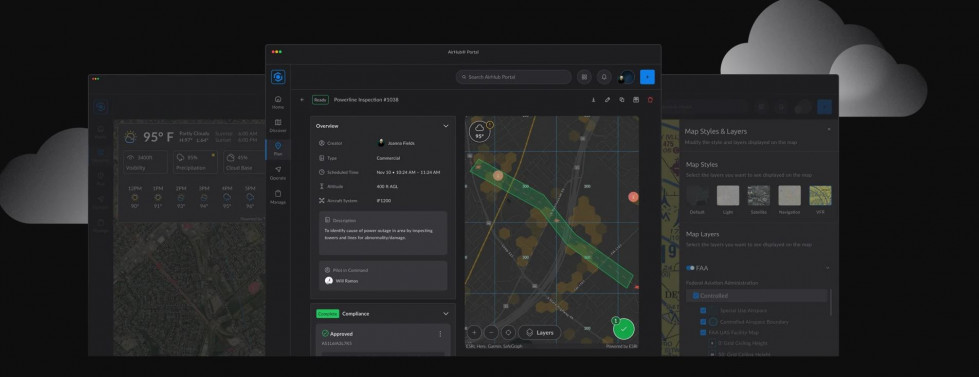This screenshot has width=979, height=377.
Task: Collapse the Overview section
Action: 446,126
